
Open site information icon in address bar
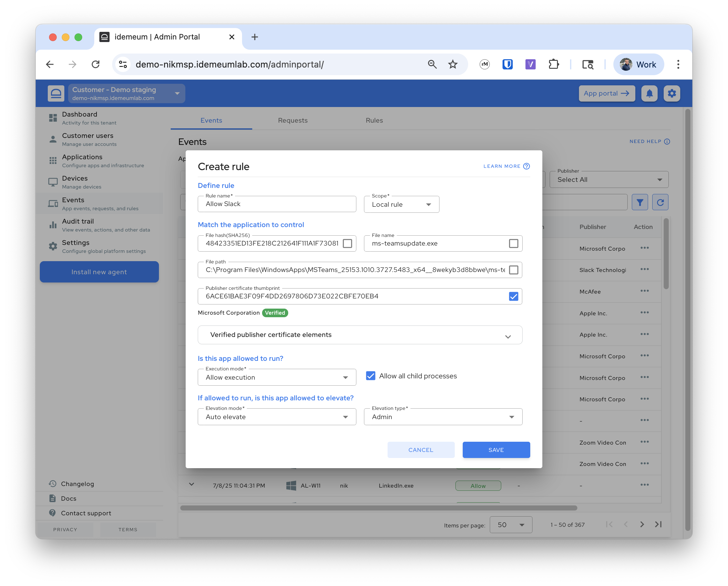(123, 64)
